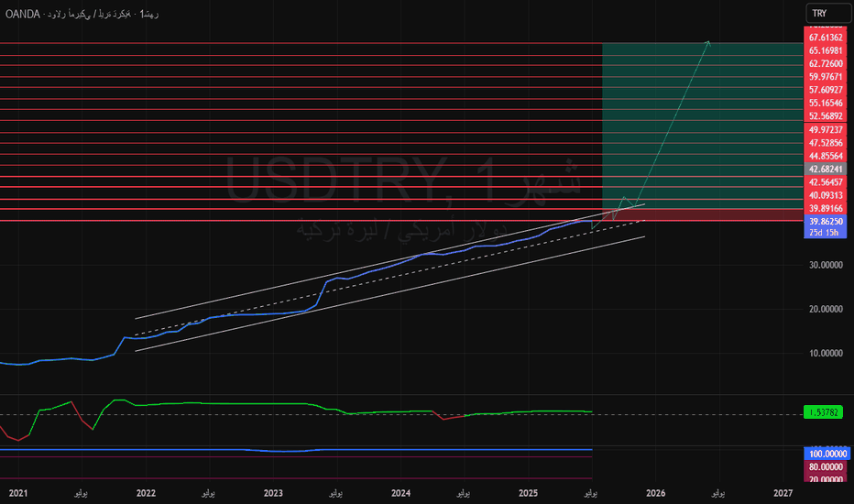Click the blue 39.86250 current price label
The image size is (854, 504).
[x=825, y=221]
